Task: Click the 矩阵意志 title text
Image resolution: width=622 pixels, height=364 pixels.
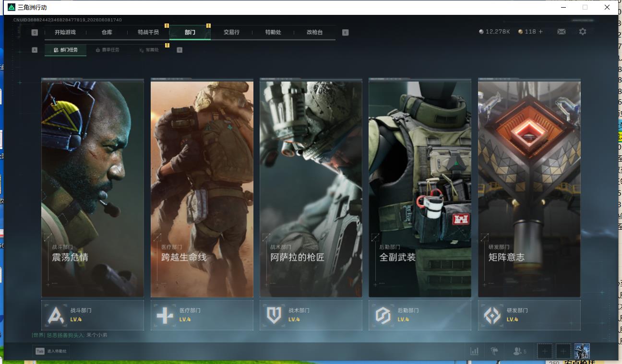Action: pyautogui.click(x=506, y=257)
